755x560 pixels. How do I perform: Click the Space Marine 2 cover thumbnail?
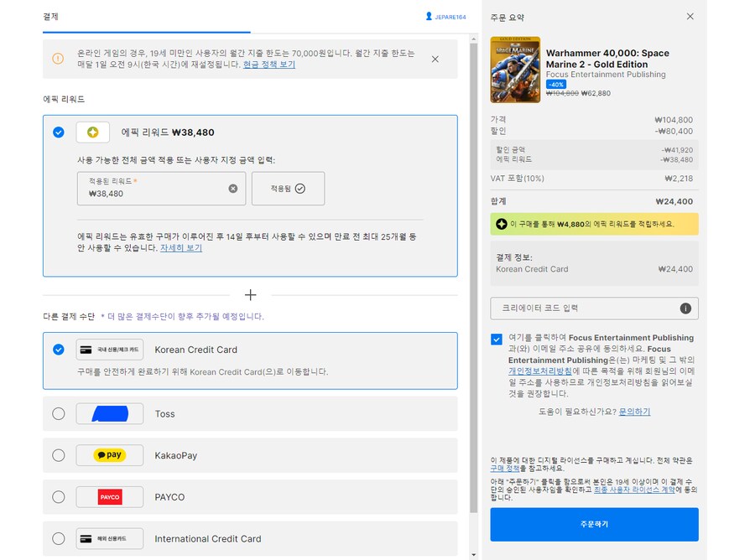(515, 70)
